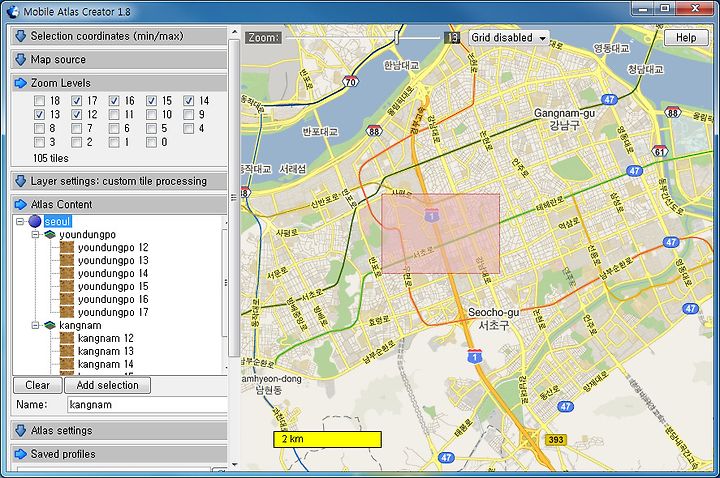Screen dimensions: 720x478
Task: Select youndungpo 15 text in tree
Action: (113, 287)
